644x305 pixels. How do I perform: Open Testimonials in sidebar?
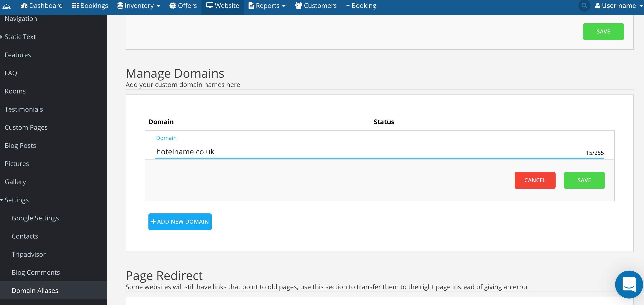[x=24, y=109]
